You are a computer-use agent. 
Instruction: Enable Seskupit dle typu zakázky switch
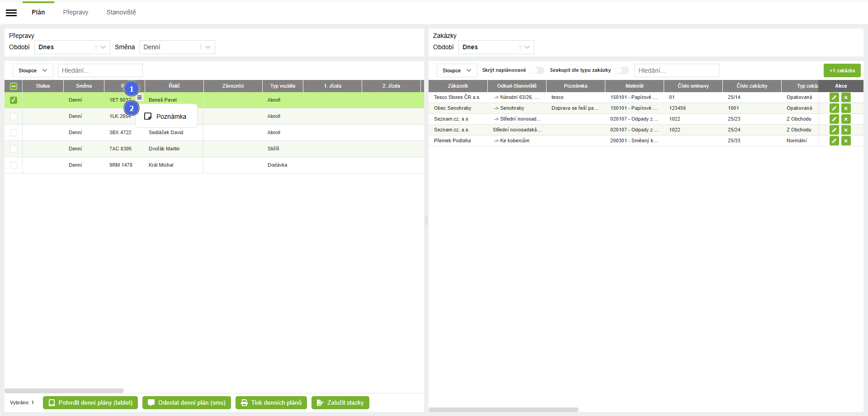[x=622, y=70]
